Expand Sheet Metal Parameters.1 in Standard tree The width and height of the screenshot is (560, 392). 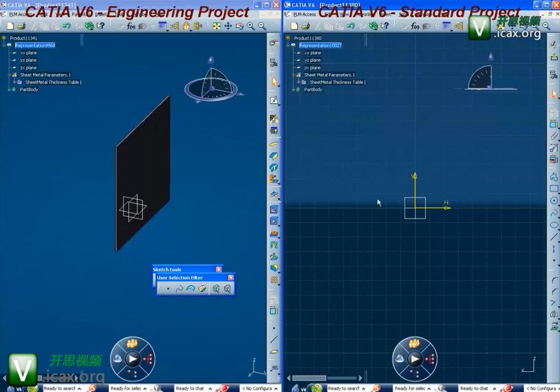[293, 75]
